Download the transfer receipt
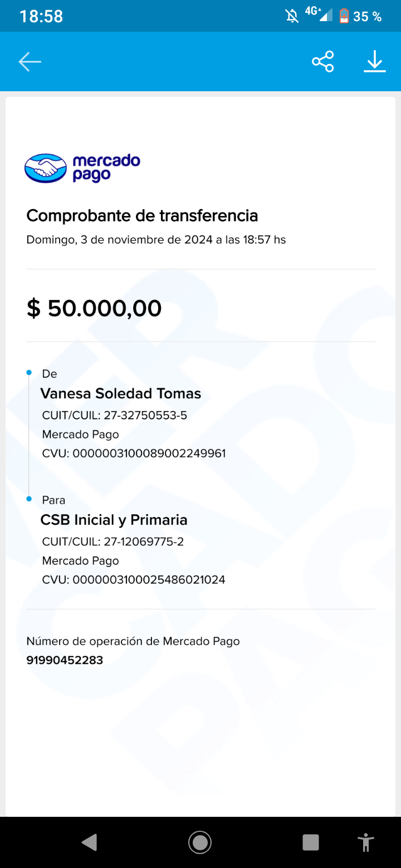Image resolution: width=401 pixels, height=868 pixels. [375, 62]
